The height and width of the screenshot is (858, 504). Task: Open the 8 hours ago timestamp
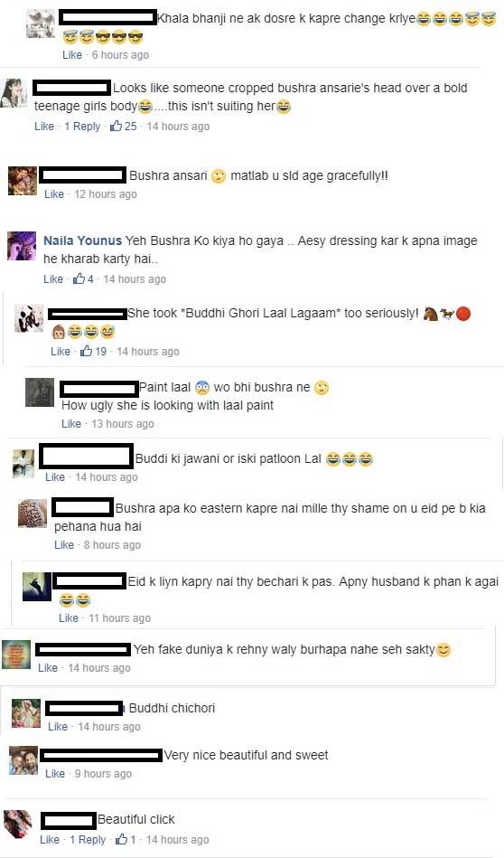pyautogui.click(x=112, y=544)
